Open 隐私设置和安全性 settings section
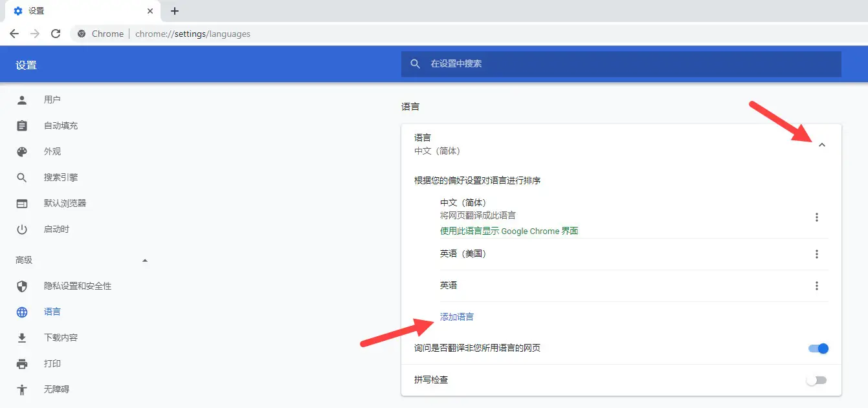This screenshot has height=408, width=868. pos(78,286)
